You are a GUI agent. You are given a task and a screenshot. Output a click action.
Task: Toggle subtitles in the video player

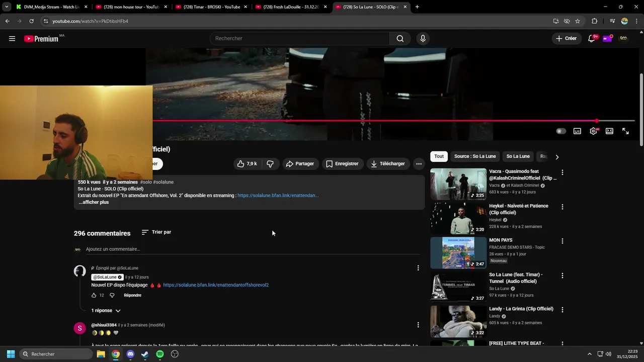(x=577, y=131)
